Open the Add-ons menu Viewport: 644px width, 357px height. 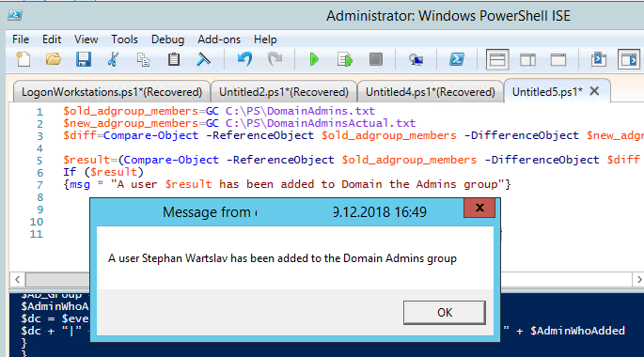click(x=219, y=39)
